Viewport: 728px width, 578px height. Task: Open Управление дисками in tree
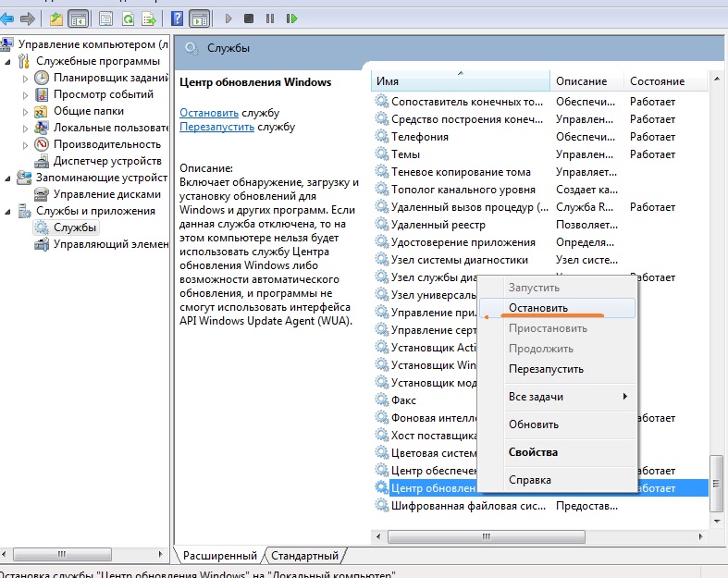pyautogui.click(x=107, y=194)
